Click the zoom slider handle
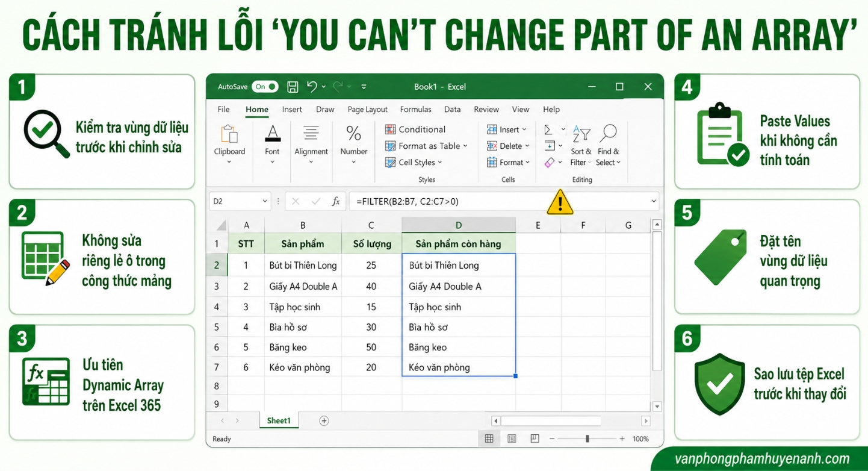The image size is (868, 471). pyautogui.click(x=587, y=438)
